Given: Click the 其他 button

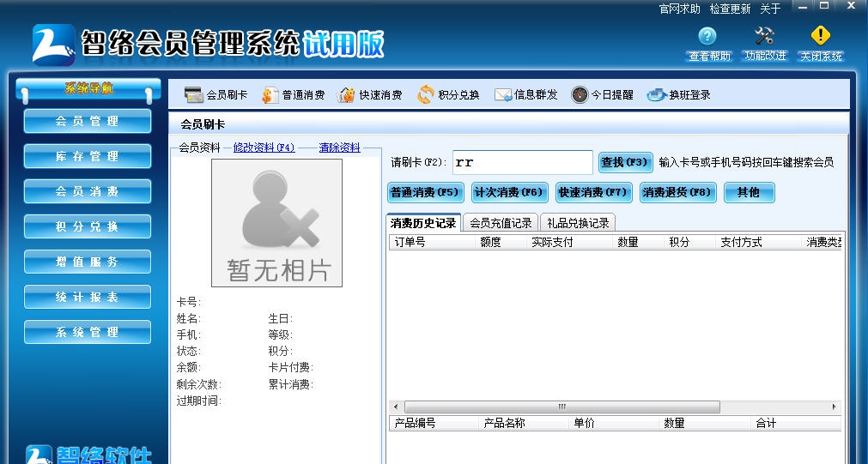Looking at the screenshot, I should coord(749,192).
